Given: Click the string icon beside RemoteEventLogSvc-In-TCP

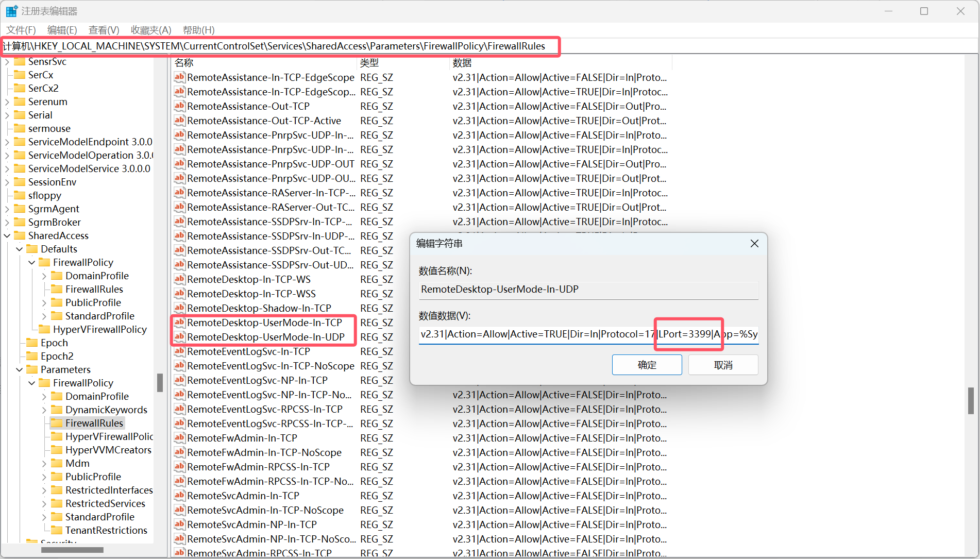Looking at the screenshot, I should pos(179,351).
